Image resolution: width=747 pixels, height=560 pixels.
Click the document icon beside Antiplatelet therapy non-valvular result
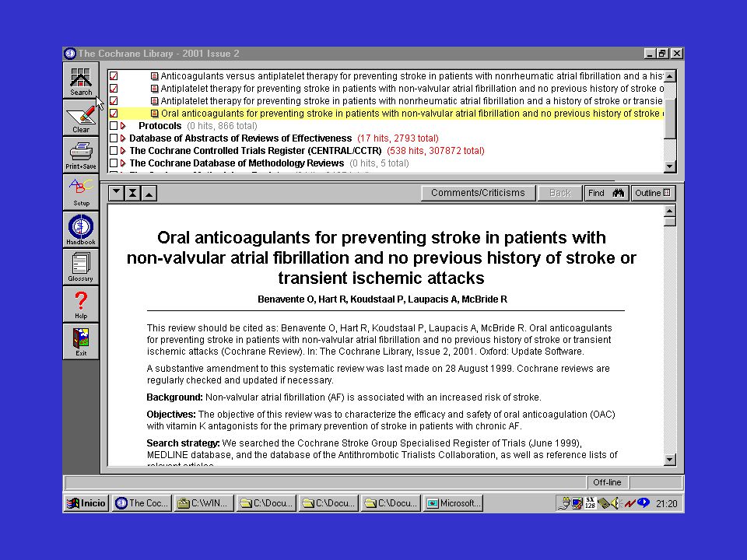pos(154,89)
